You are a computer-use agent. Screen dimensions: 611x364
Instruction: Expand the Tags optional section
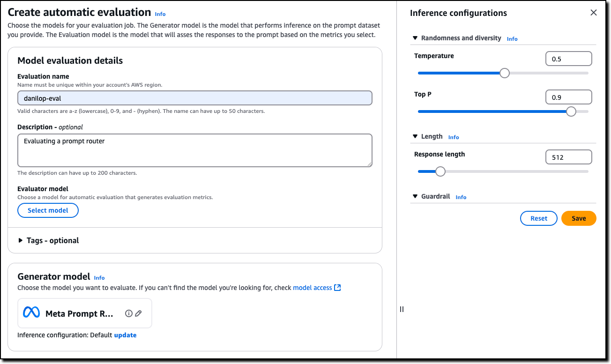point(21,240)
